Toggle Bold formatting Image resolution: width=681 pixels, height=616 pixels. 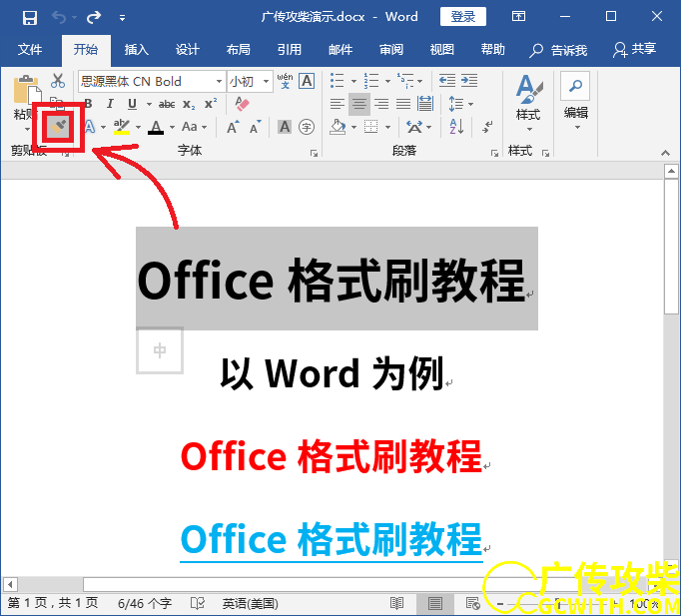(x=89, y=104)
